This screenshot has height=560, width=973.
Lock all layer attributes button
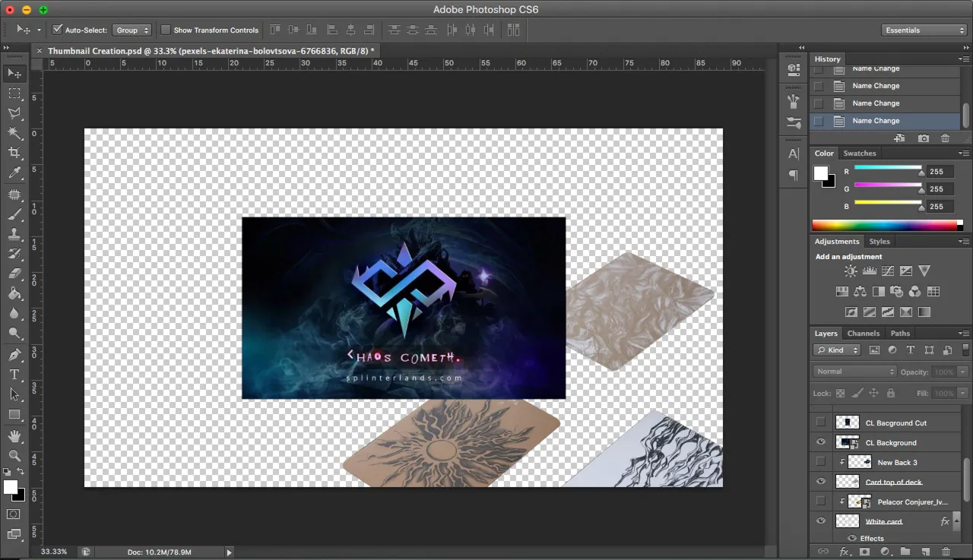pyautogui.click(x=890, y=394)
